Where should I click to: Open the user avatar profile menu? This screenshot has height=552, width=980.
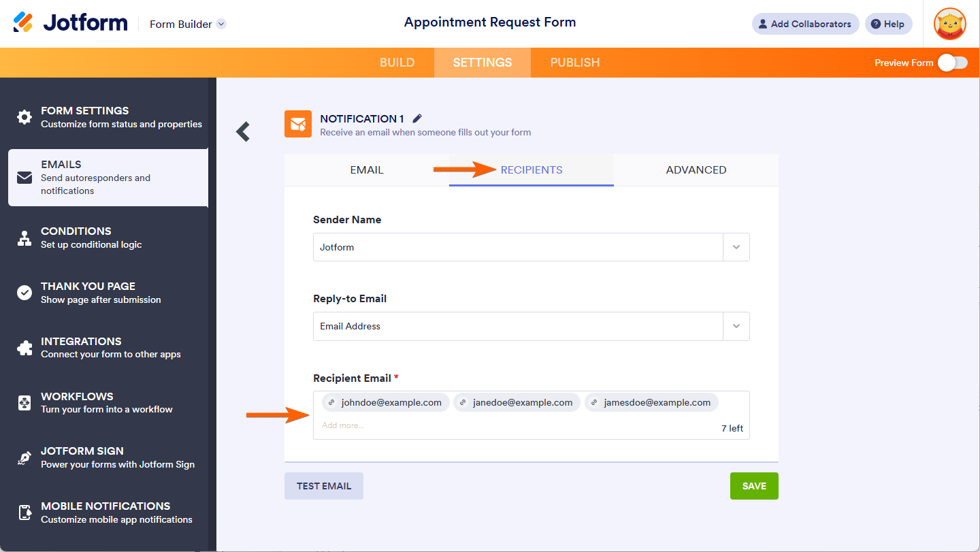949,24
